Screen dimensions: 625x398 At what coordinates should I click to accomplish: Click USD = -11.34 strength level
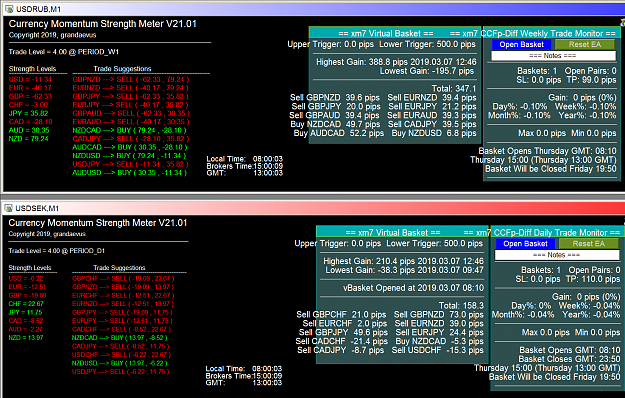coord(30,79)
